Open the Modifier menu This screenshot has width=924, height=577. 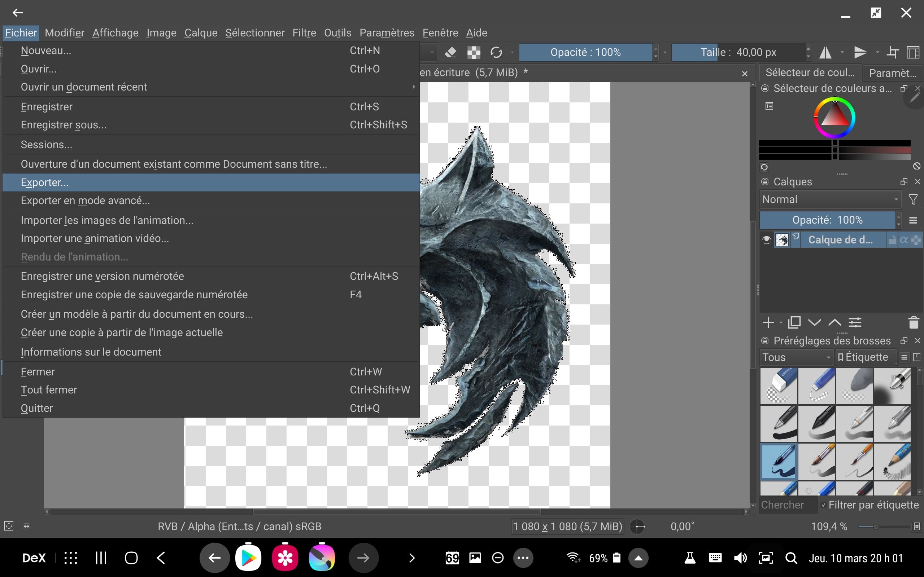point(64,33)
